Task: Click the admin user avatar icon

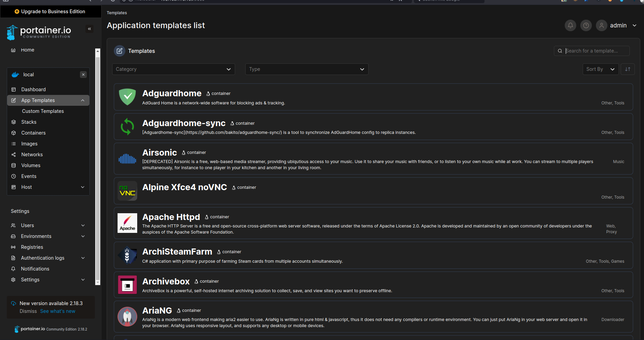Action: click(602, 25)
